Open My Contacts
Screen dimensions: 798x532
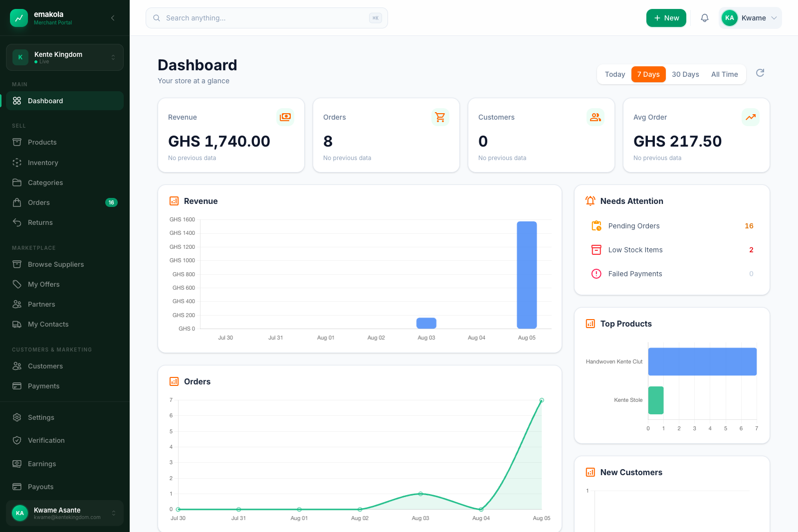point(65,324)
